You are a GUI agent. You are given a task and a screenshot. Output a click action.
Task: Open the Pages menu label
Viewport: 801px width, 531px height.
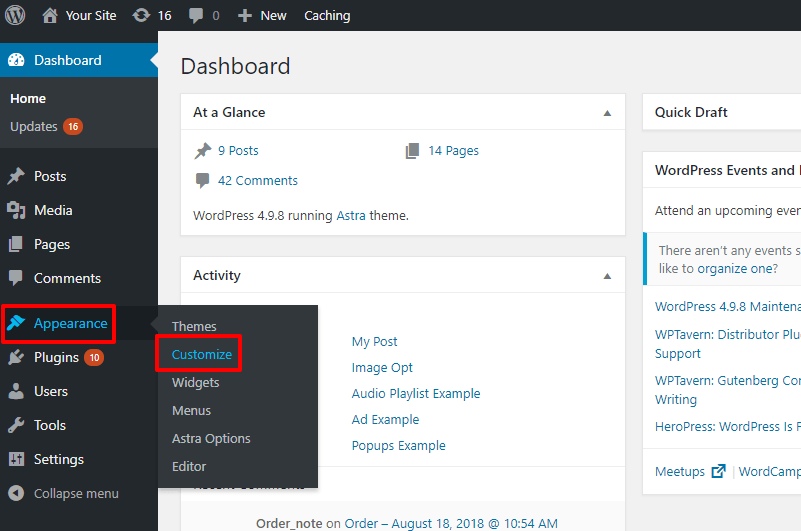pos(52,244)
